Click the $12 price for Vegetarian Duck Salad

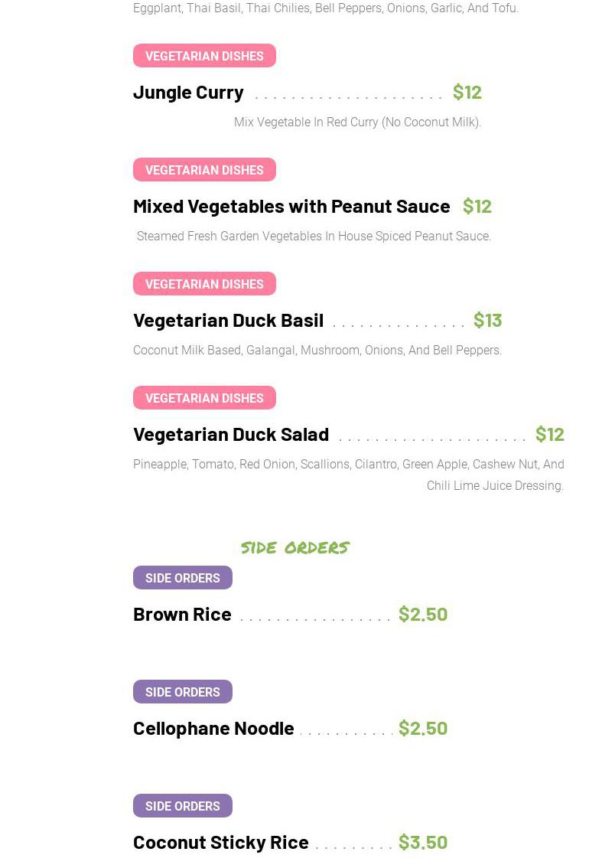[x=549, y=434]
